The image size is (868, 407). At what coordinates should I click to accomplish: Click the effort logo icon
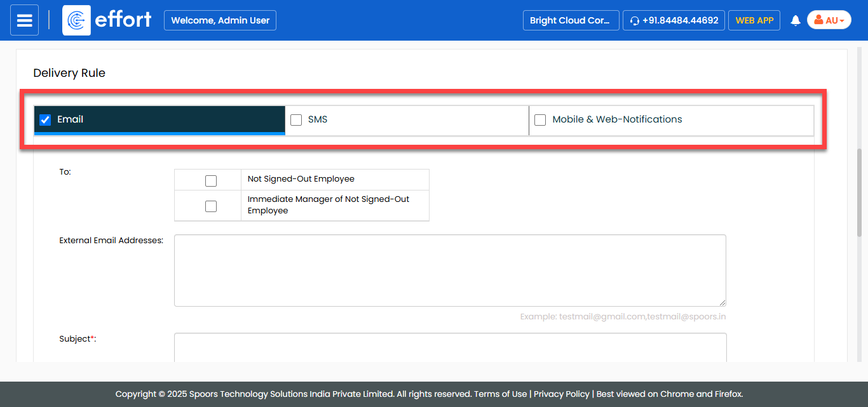point(76,20)
